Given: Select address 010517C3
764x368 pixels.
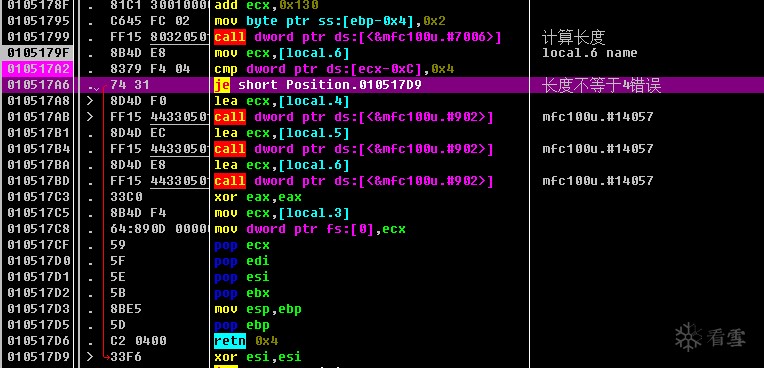Looking at the screenshot, I should pos(38,197).
